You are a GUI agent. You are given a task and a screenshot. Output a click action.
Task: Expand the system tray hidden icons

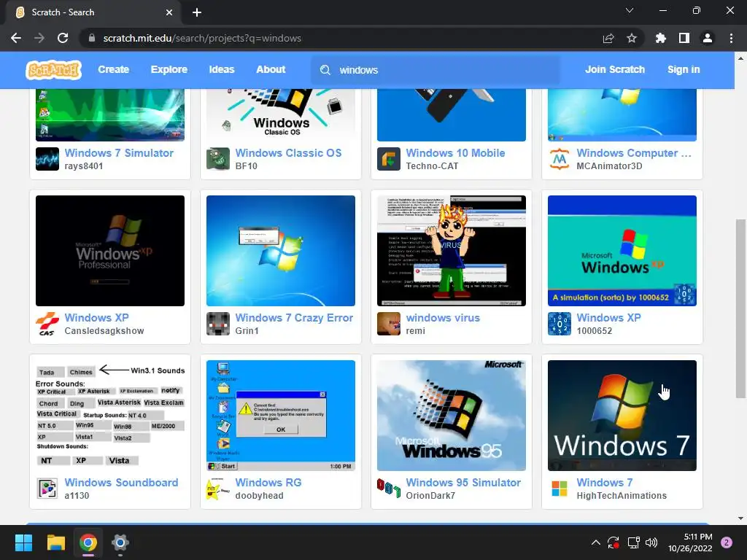pyautogui.click(x=595, y=542)
